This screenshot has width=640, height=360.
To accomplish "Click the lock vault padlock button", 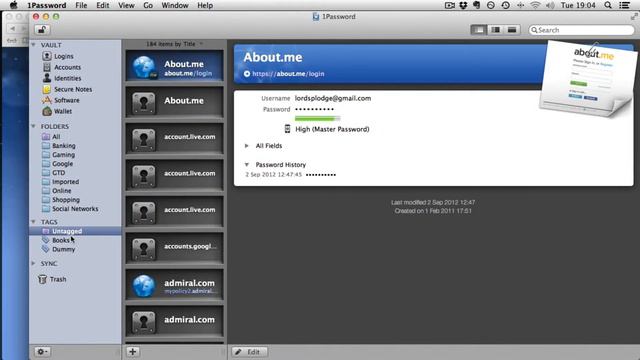I will coord(42,30).
